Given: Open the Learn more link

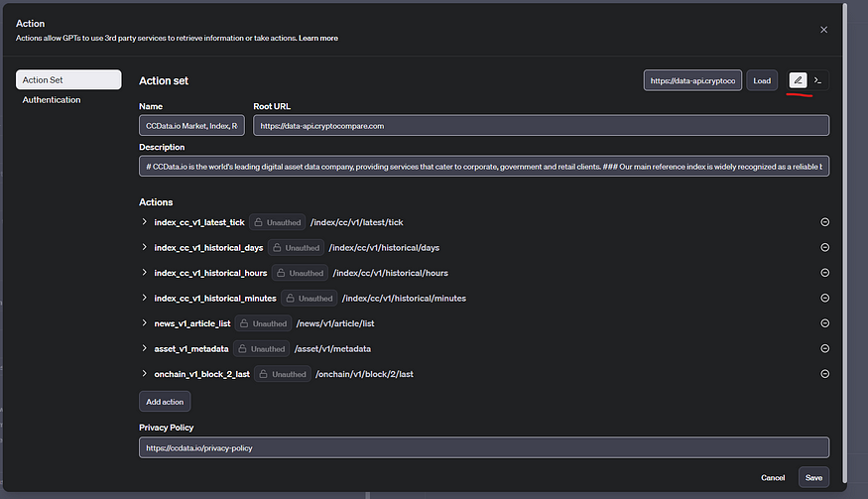Looking at the screenshot, I should coord(318,39).
